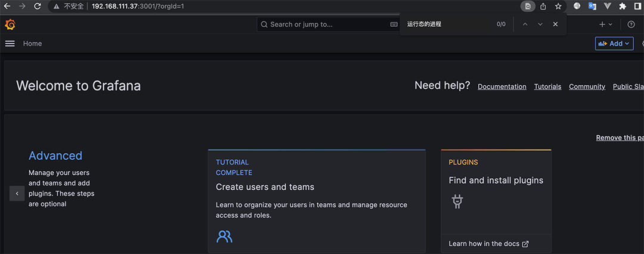Click the browser address bar URL

tap(138, 7)
